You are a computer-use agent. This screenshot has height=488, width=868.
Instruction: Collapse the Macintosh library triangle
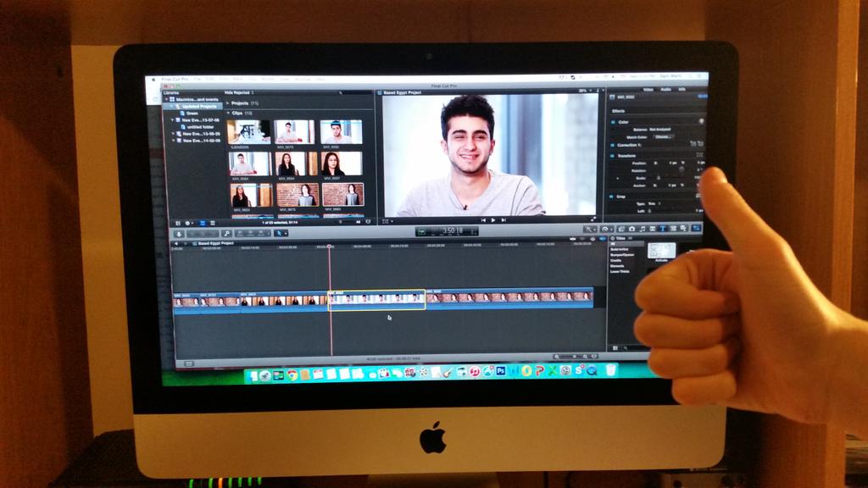[166, 100]
